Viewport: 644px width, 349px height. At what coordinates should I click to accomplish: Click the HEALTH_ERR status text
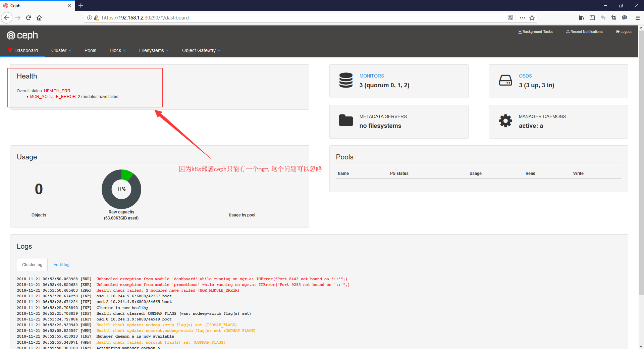click(x=57, y=91)
